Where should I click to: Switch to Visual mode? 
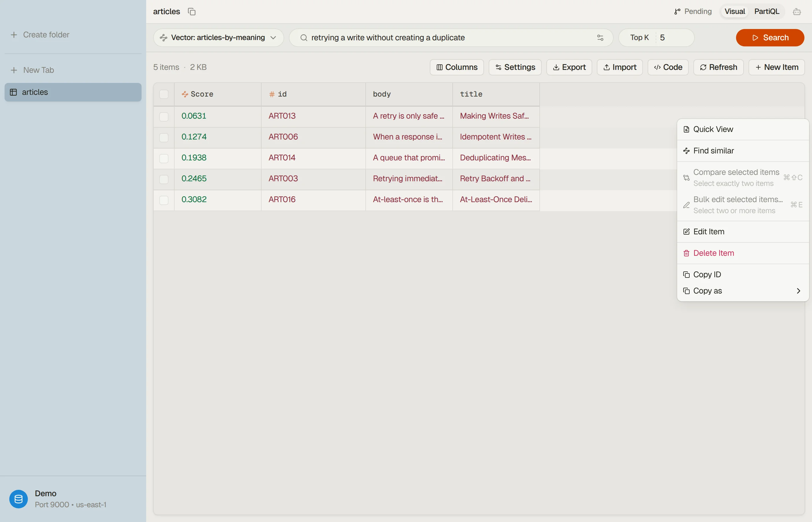pos(734,12)
